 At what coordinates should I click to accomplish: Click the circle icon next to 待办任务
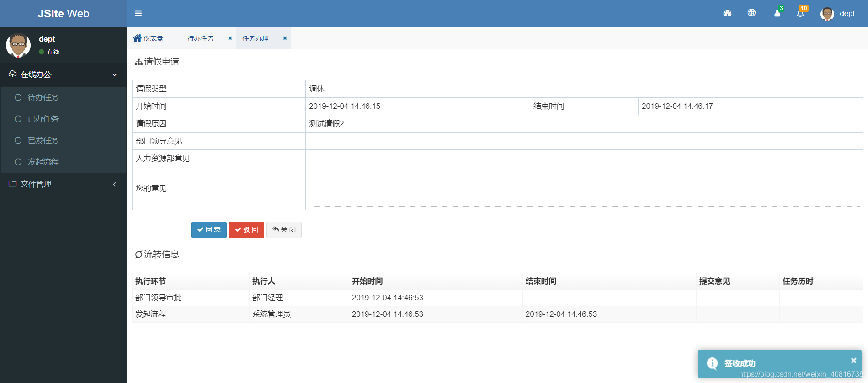pos(18,97)
